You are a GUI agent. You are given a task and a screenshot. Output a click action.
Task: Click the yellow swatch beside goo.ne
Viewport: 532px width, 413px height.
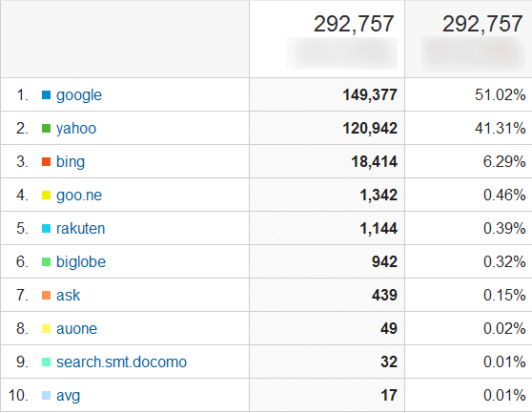click(x=46, y=196)
